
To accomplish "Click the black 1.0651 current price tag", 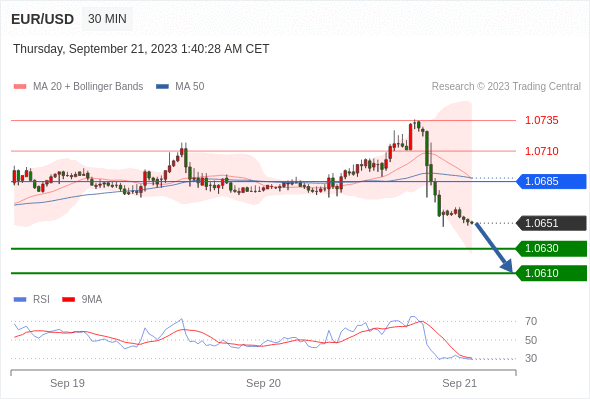I will (x=551, y=223).
